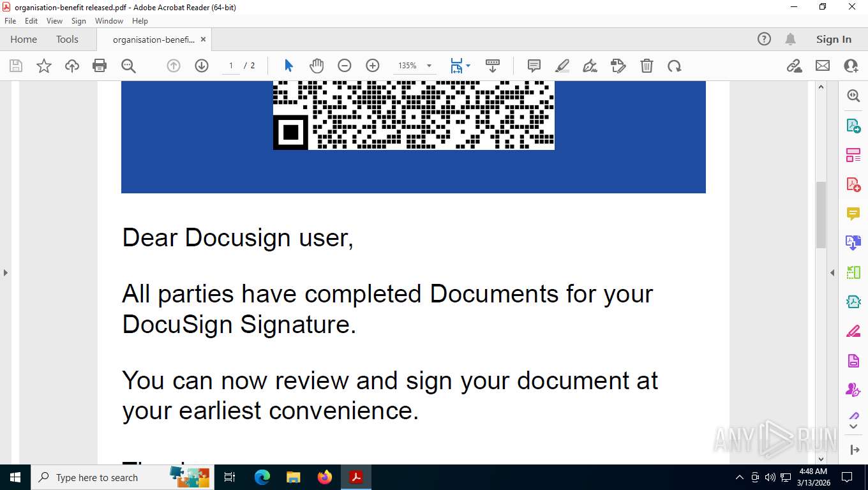Open the stamp edit tool icon

618,66
